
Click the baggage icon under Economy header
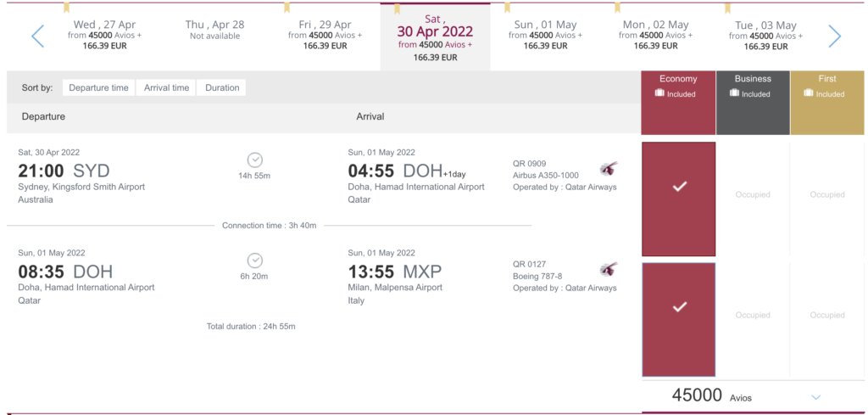(x=659, y=93)
